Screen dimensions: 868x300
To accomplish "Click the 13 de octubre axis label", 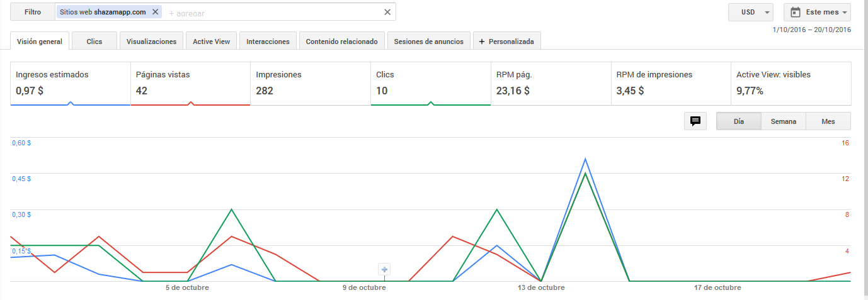I will (x=541, y=287).
